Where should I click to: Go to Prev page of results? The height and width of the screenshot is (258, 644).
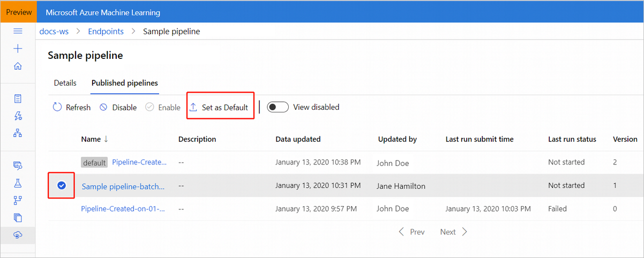point(411,232)
